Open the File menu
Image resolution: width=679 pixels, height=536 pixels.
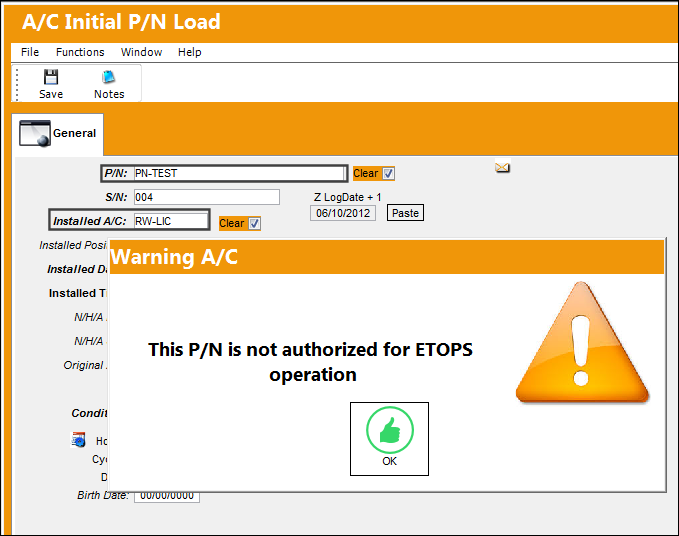click(30, 52)
